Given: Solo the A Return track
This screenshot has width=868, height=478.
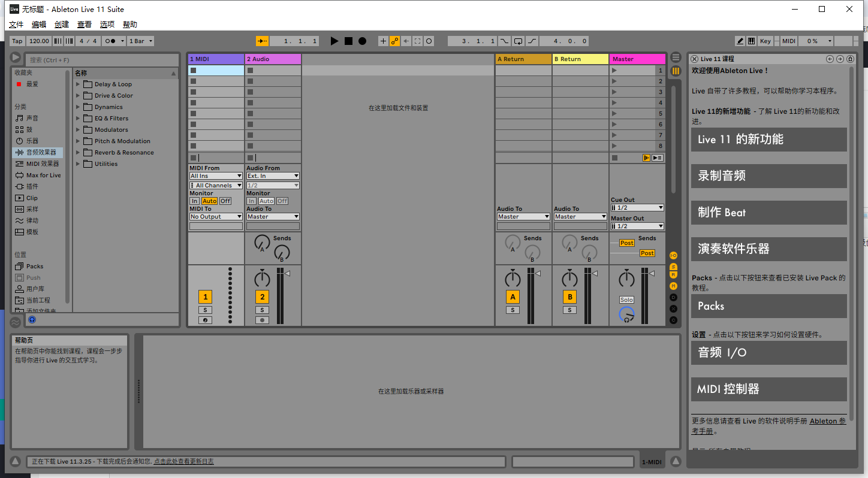Looking at the screenshot, I should [x=513, y=310].
